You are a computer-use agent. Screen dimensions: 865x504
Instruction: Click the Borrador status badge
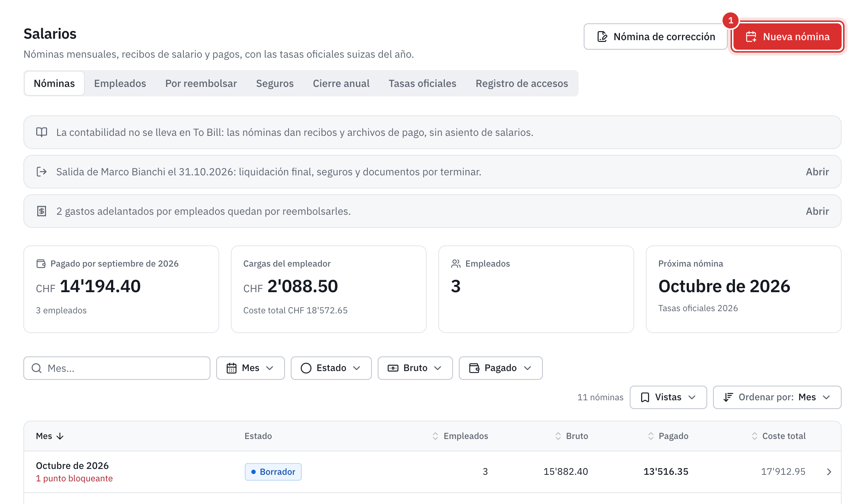(x=273, y=472)
